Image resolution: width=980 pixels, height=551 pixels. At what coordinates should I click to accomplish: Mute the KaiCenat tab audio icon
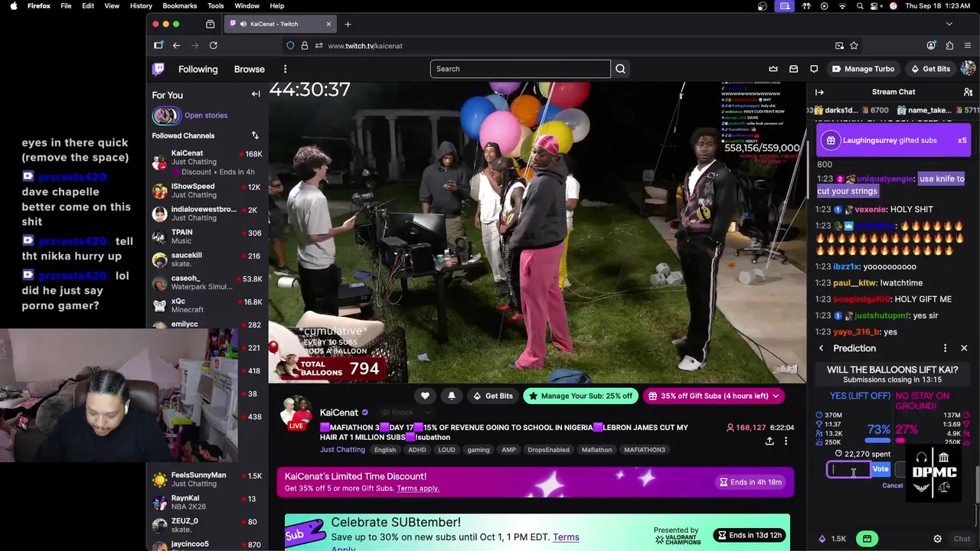(243, 24)
